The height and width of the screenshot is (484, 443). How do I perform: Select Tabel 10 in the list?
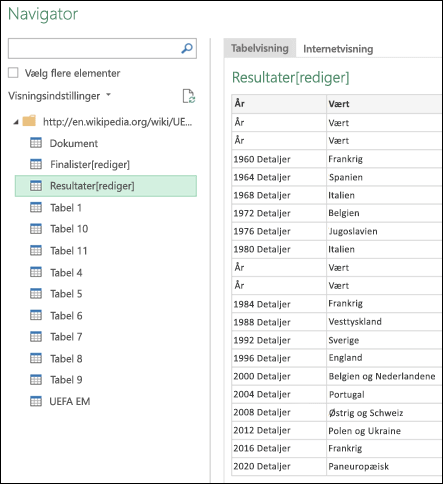69,229
